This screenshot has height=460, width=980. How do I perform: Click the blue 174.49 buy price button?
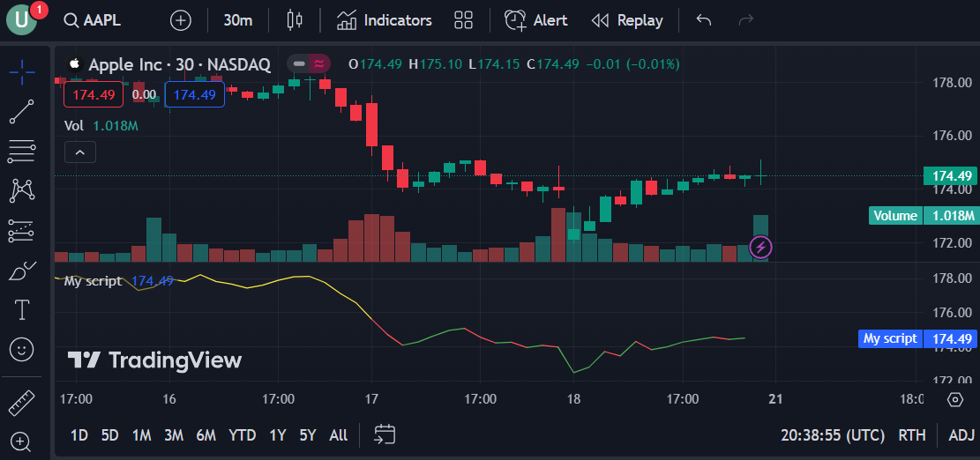(194, 95)
